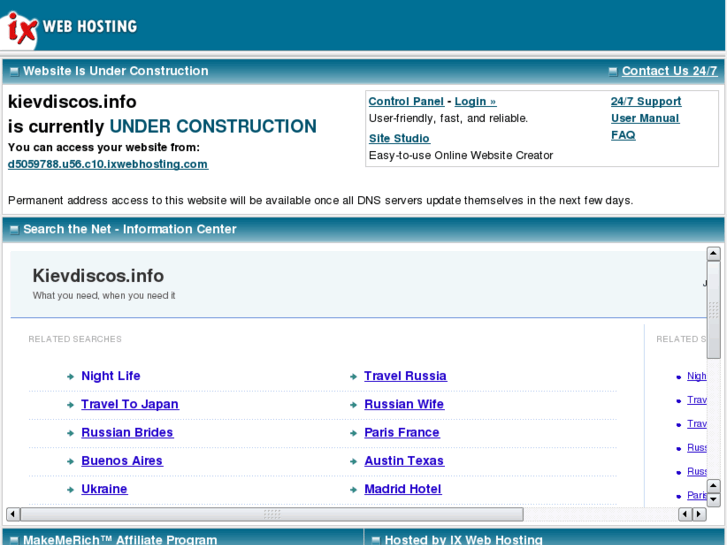727x545 pixels.
Task: Click the arrow bullet beside Buenos Aires
Action: pos(70,462)
